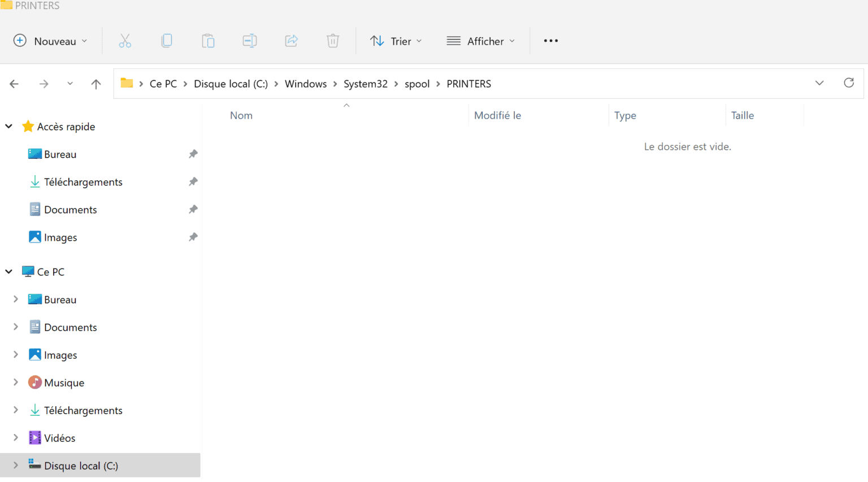Click Windows breadcrumb segment
This screenshot has width=868, height=482.
(306, 84)
